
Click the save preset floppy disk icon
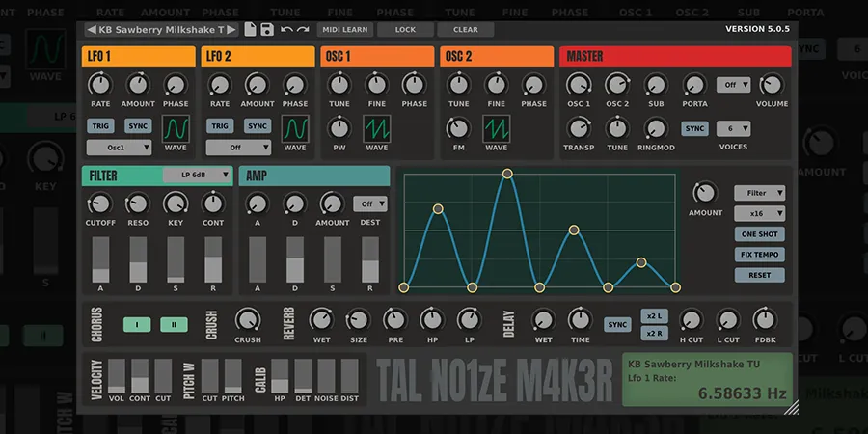coord(266,30)
